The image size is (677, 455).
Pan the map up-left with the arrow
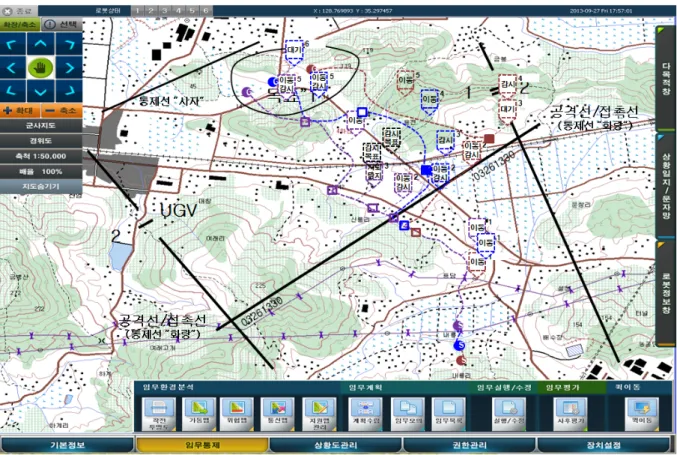click(x=13, y=44)
